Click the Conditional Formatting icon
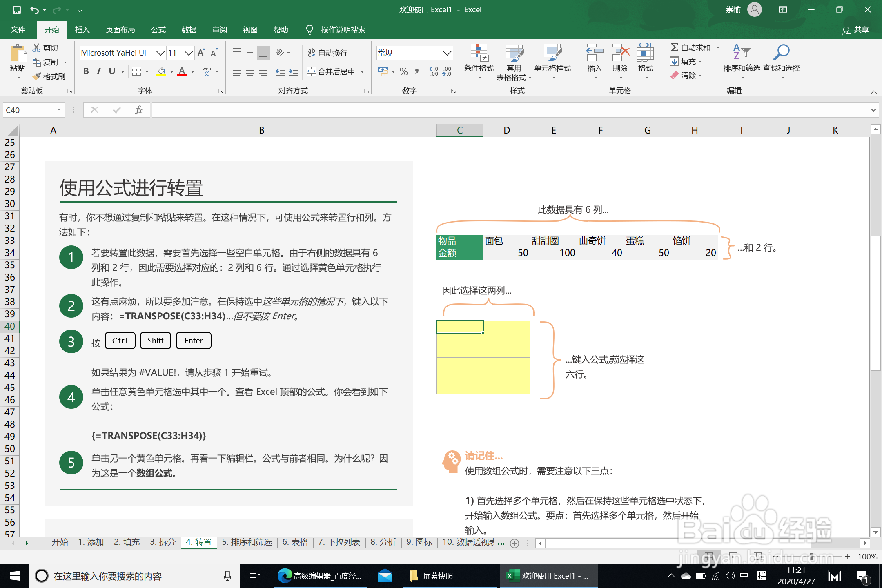Image resolution: width=882 pixels, height=588 pixels. pyautogui.click(x=479, y=53)
